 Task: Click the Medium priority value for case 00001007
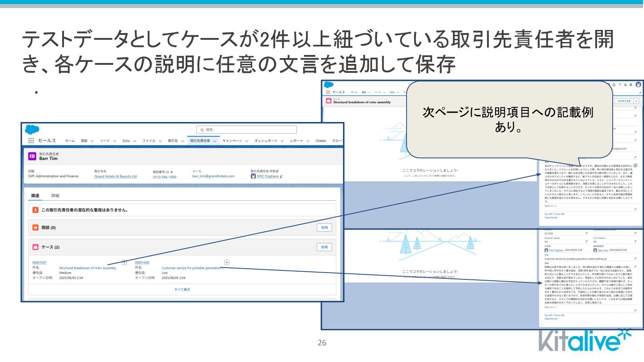click(x=65, y=273)
